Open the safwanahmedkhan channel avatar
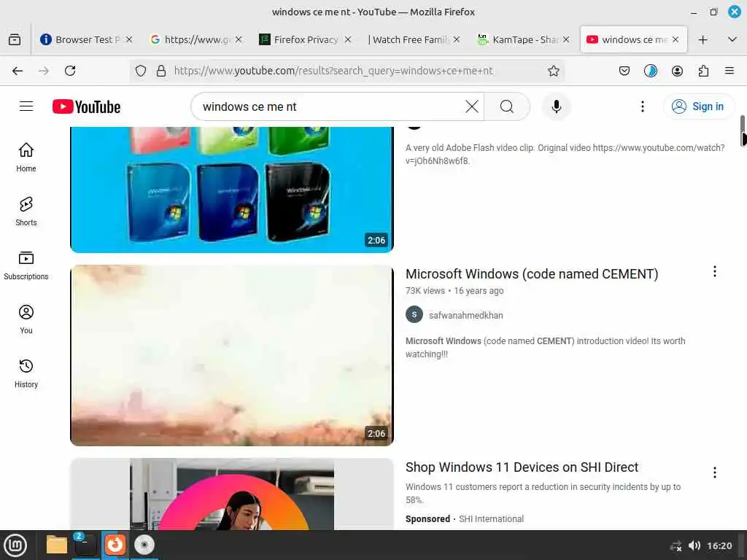The height and width of the screenshot is (560, 747). tap(414, 314)
